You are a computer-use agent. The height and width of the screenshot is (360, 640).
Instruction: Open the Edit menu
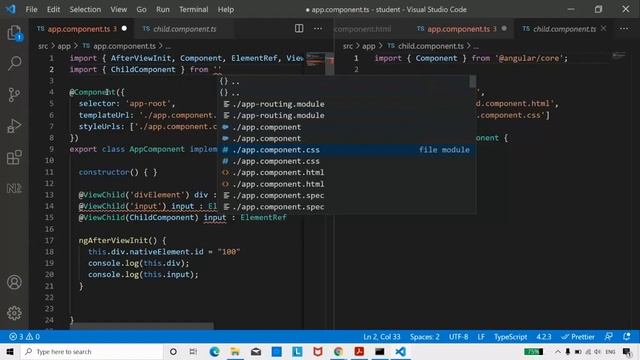53,9
